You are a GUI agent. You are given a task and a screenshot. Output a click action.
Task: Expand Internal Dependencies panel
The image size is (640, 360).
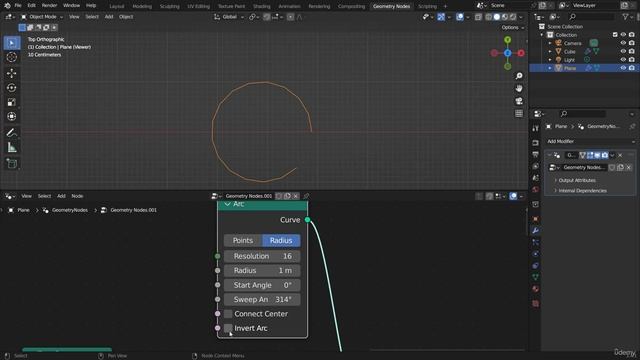pos(582,191)
